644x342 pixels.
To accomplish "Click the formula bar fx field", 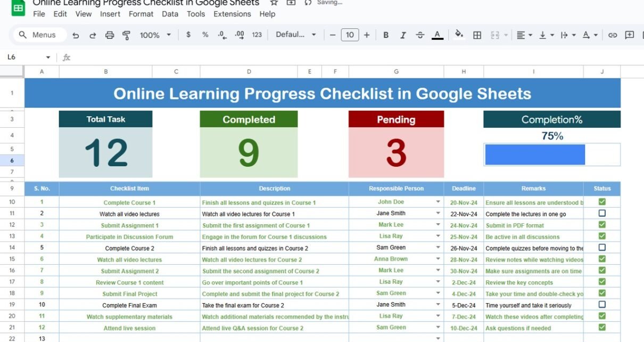I will point(351,58).
